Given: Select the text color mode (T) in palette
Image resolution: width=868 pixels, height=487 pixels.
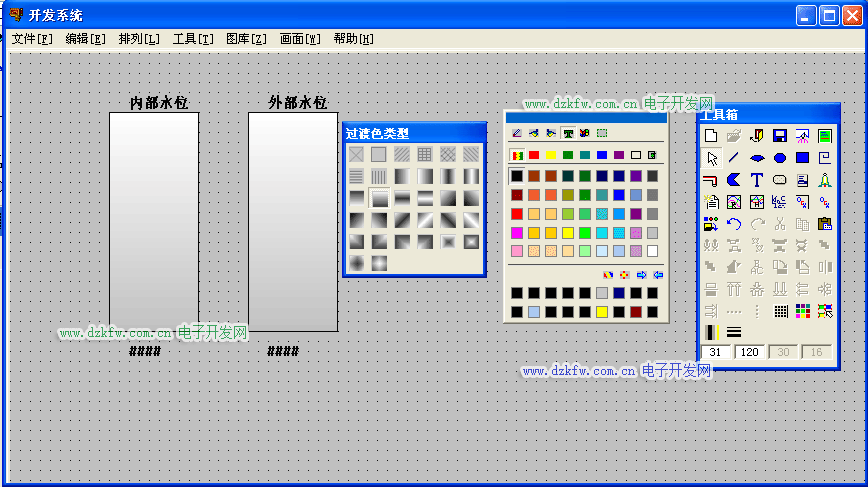Looking at the screenshot, I should point(568,133).
